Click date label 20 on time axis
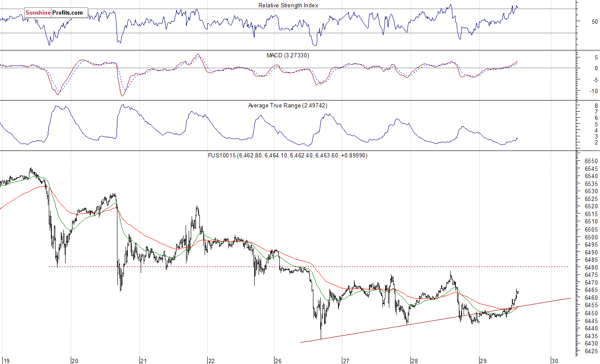This screenshot has width=600, height=364. click(75, 361)
